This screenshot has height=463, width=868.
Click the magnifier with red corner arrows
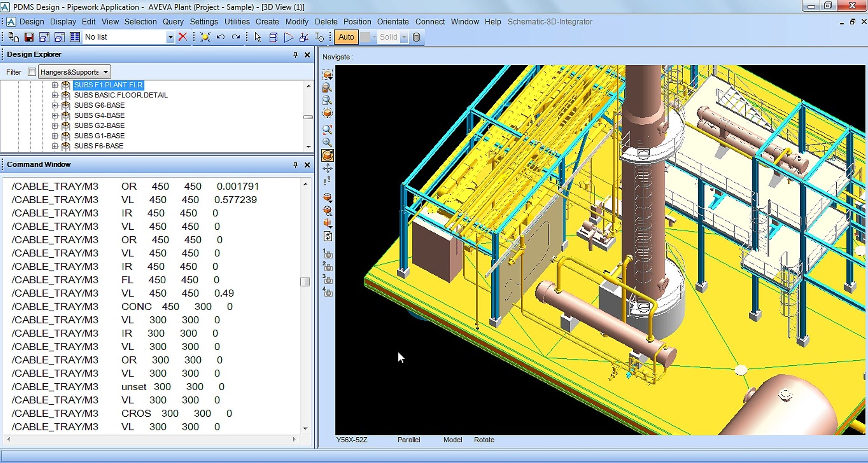click(x=327, y=129)
